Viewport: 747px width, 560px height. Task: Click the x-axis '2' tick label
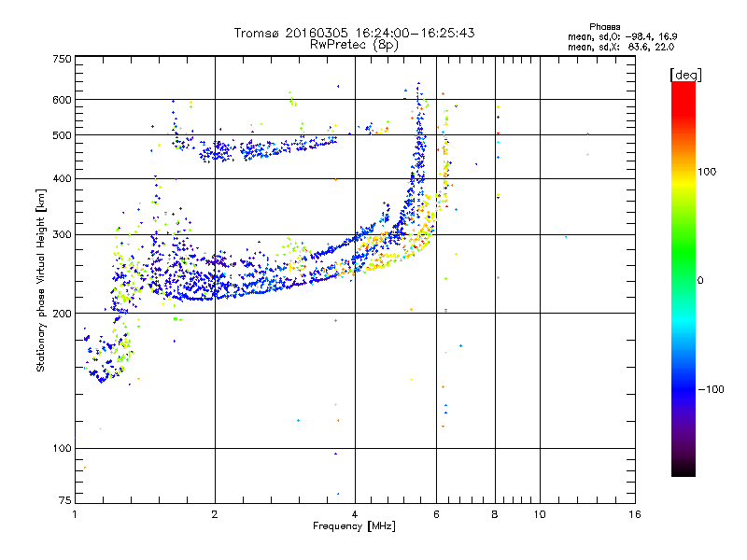point(215,514)
